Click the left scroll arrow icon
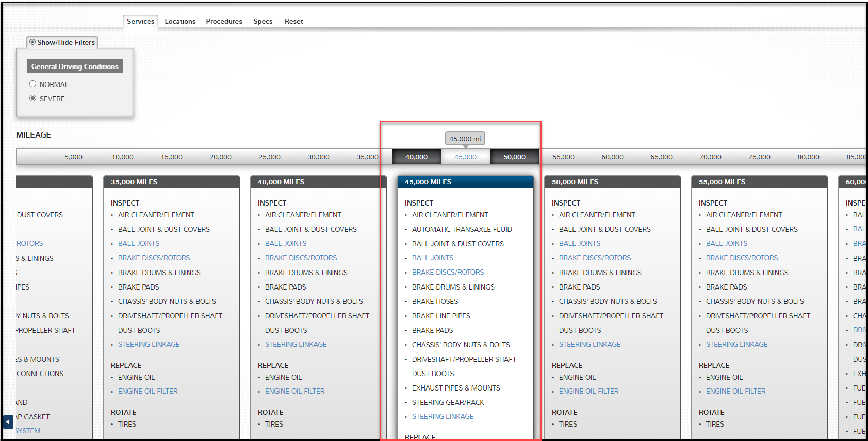Image resolution: width=868 pixels, height=441 pixels. pos(8,422)
